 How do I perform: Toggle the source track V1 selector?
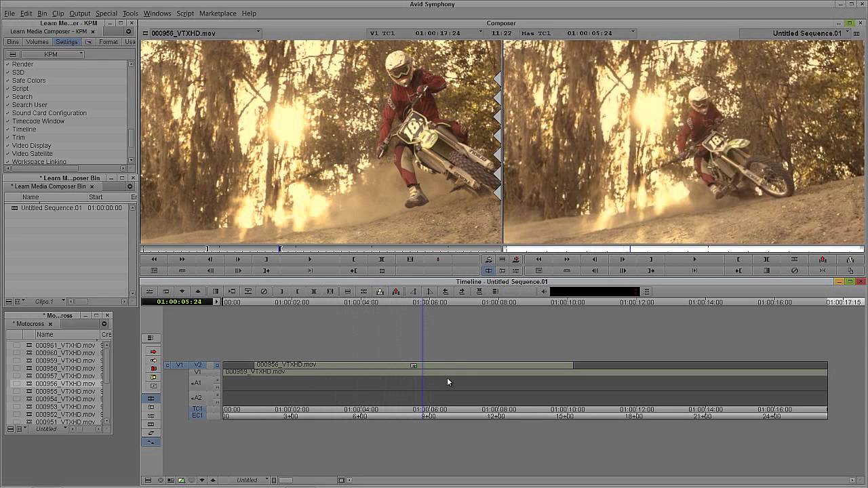click(179, 365)
